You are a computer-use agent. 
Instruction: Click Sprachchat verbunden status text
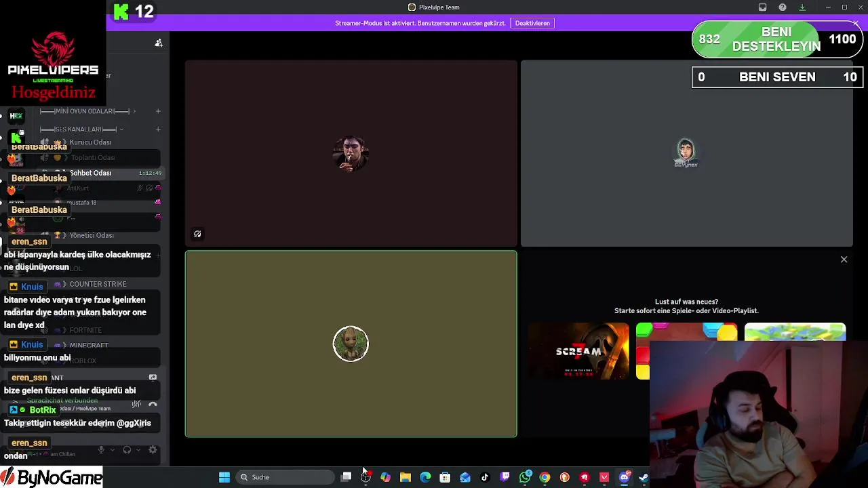(x=62, y=401)
